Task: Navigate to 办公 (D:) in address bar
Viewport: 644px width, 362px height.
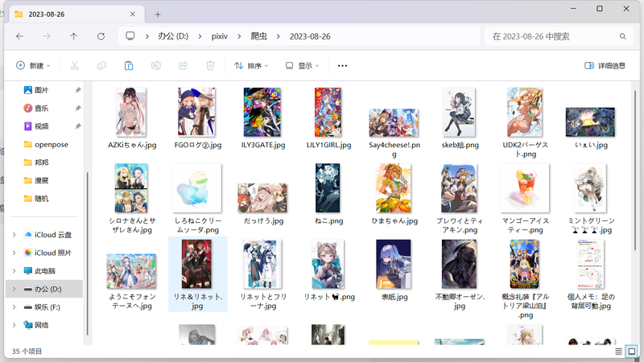Action: pyautogui.click(x=173, y=36)
